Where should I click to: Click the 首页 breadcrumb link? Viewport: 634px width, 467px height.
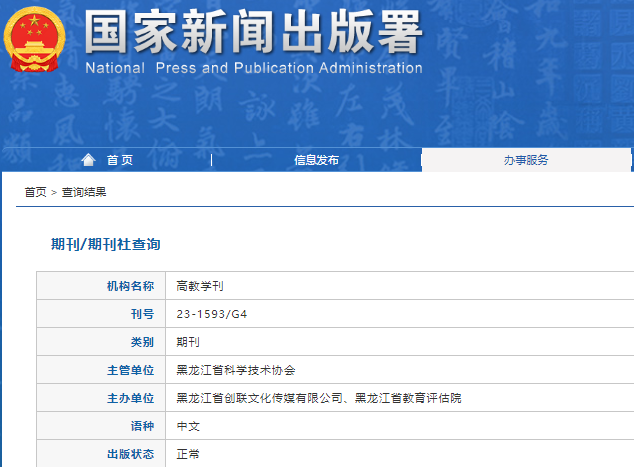(35, 192)
